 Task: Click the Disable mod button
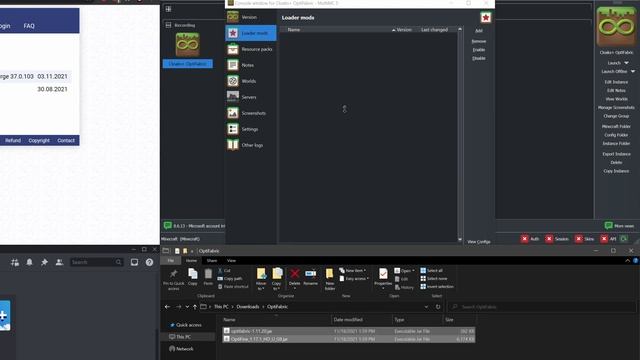tap(479, 58)
